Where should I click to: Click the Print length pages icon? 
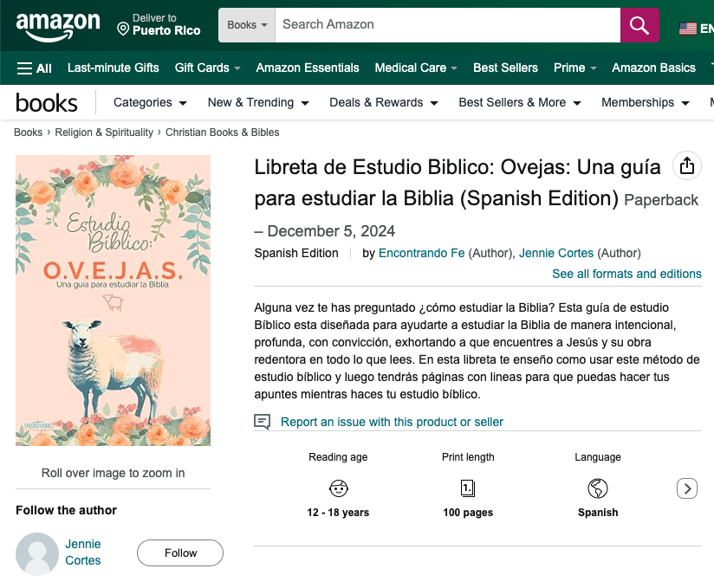coord(468,488)
